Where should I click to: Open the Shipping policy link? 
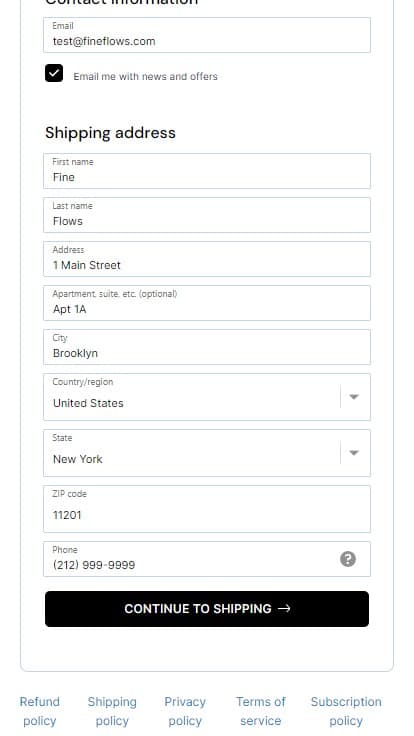(x=112, y=711)
